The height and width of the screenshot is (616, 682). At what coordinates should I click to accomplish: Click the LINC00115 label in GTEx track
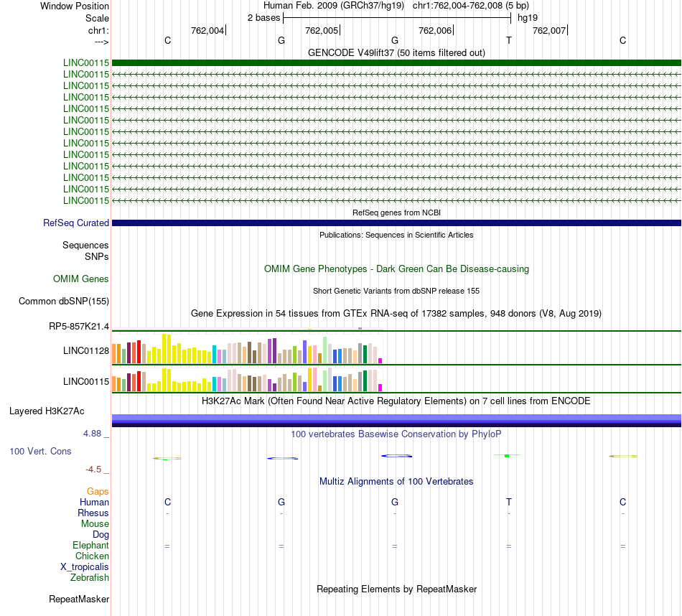[86, 381]
